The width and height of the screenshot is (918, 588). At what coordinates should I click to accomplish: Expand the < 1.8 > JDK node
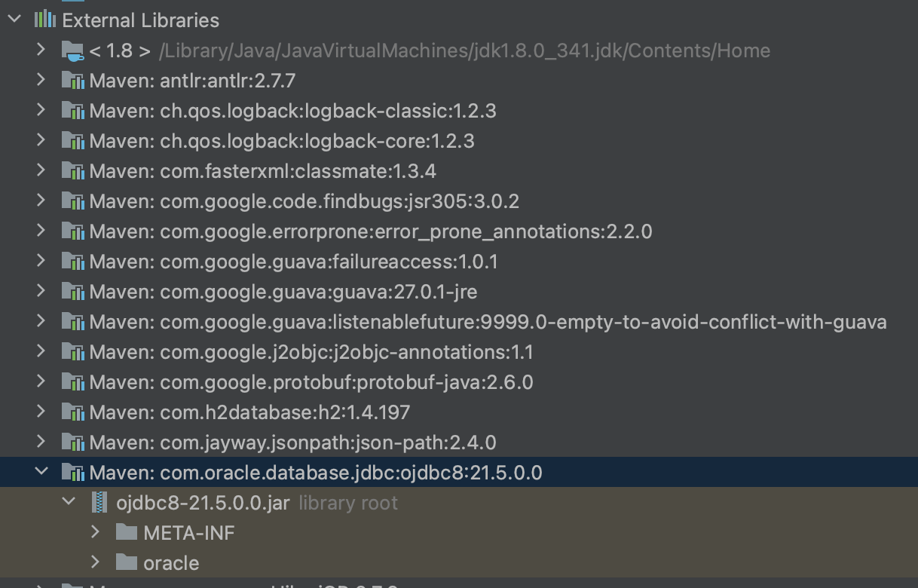(x=41, y=50)
